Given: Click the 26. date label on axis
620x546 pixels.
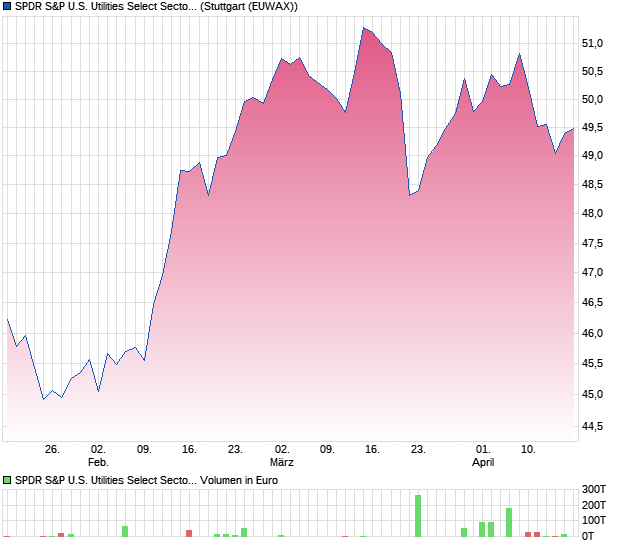Looking at the screenshot, I should [52, 450].
